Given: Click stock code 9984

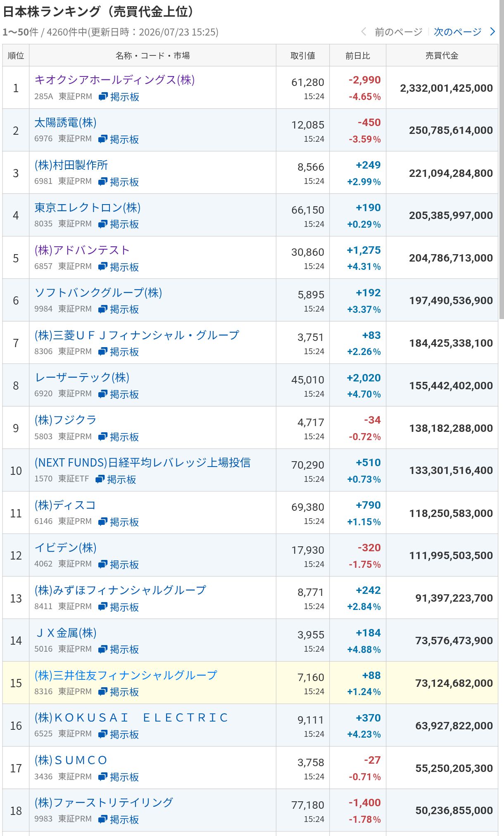Looking at the screenshot, I should click(43, 309).
